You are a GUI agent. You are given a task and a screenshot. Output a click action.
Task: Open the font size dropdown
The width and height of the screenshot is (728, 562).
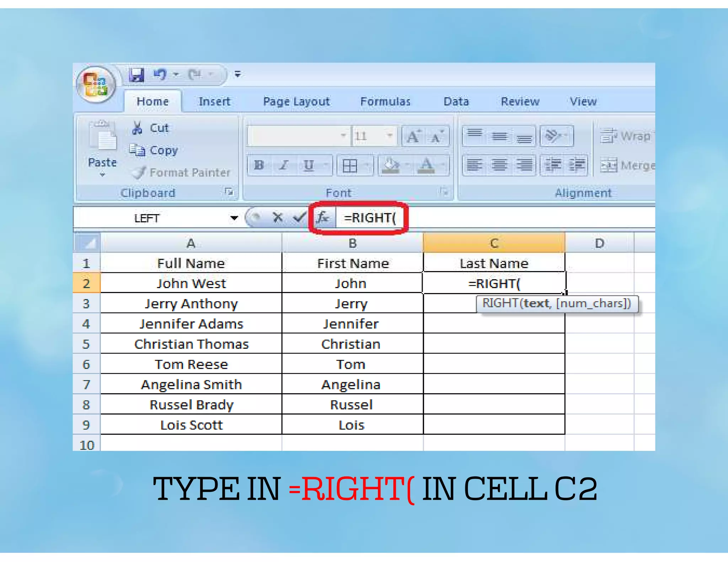coord(390,135)
